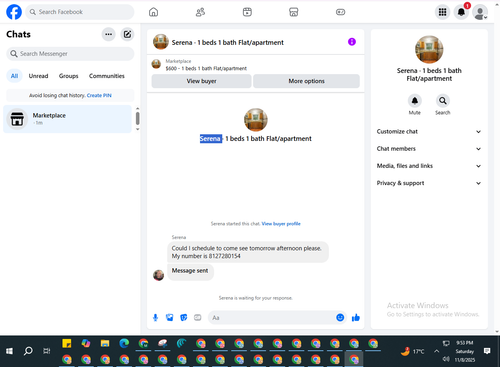
Task: Click the chat list scrollbar
Action: coord(137,119)
